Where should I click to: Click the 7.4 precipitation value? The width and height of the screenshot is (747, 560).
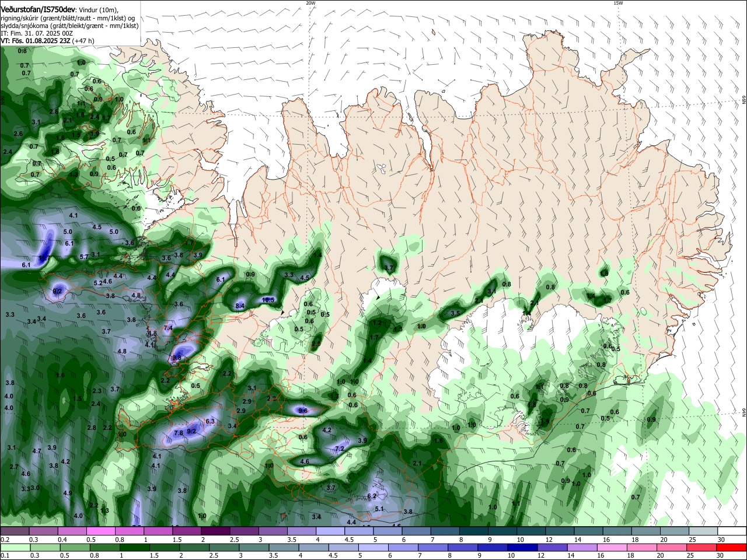point(168,328)
